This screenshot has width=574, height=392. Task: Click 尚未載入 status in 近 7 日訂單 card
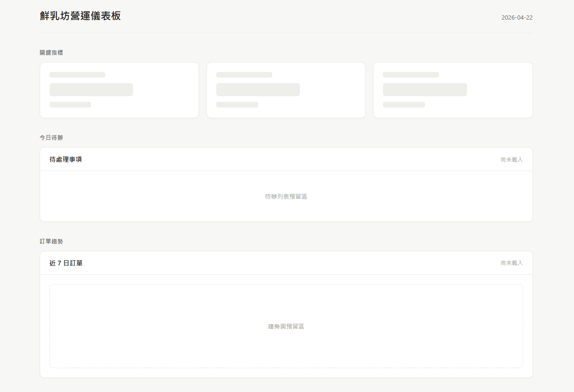[x=511, y=263]
